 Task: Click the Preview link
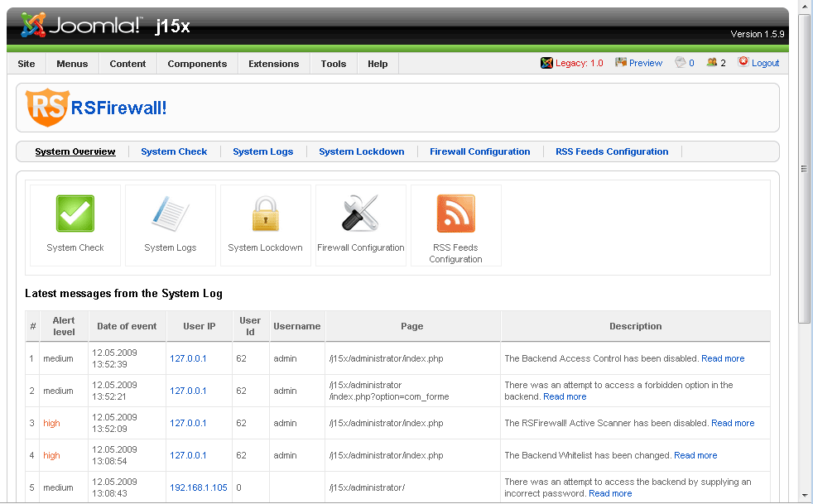click(x=646, y=63)
